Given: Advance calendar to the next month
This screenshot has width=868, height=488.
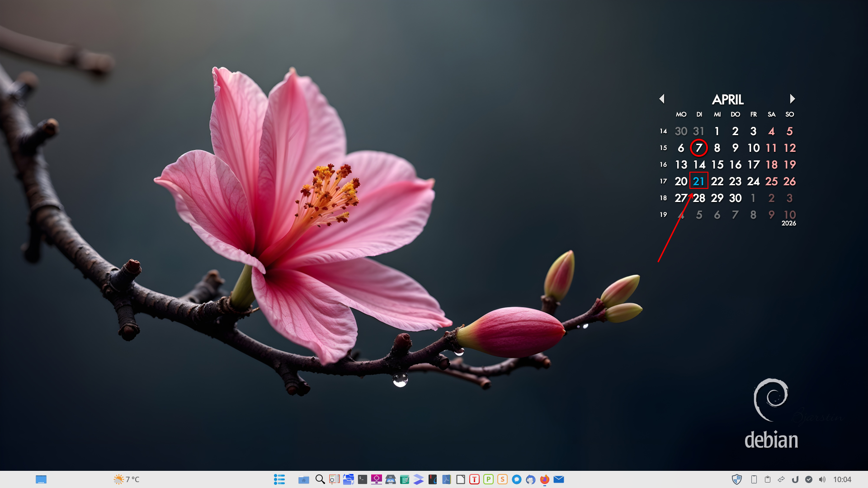Looking at the screenshot, I should (792, 99).
